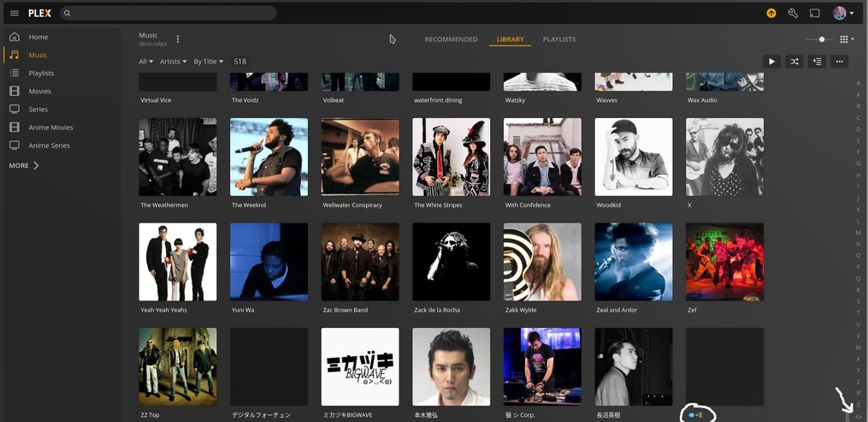The height and width of the screenshot is (422, 868).
Task: Open the By Title sort dropdown
Action: [209, 62]
